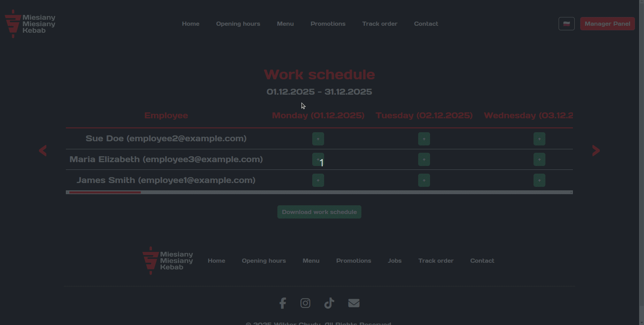Click the Facebook icon in footer
Image resolution: width=644 pixels, height=325 pixels.
(283, 303)
